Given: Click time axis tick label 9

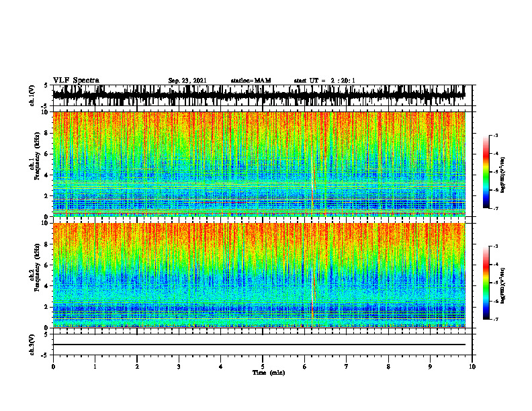Looking at the screenshot, I should [430, 367].
